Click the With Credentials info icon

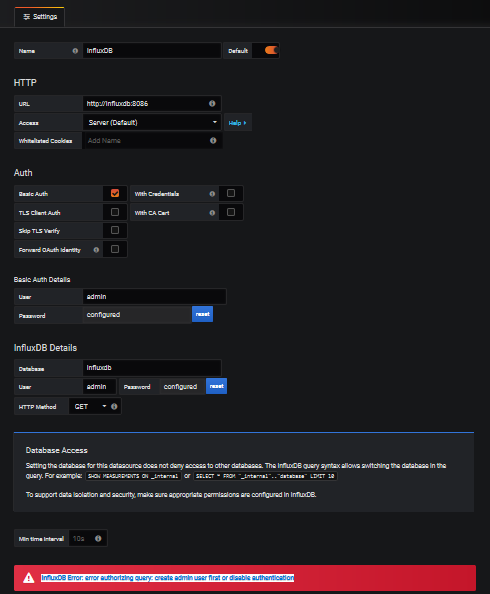click(212, 194)
